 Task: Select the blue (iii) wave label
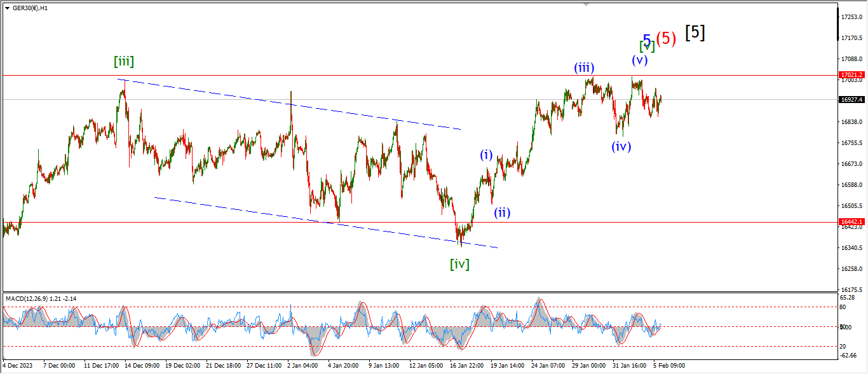coord(584,67)
